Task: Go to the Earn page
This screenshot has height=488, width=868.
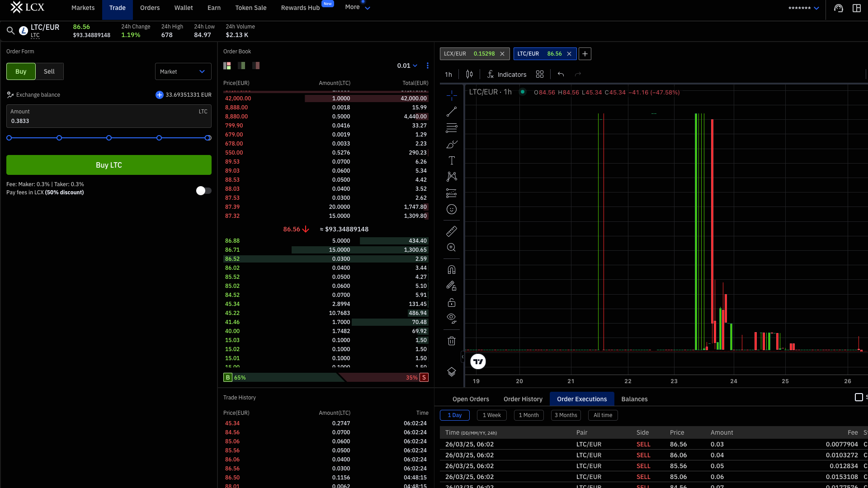Action: [214, 8]
